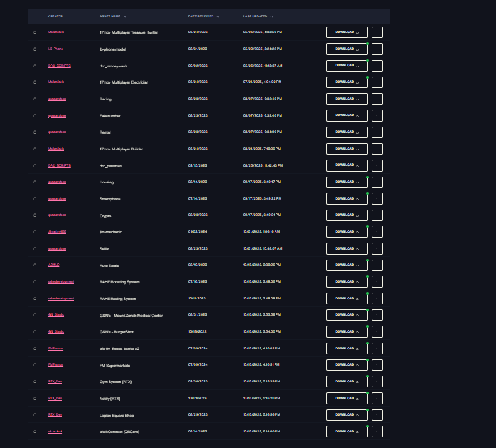Screen dimensions: 496x448
Task: Open ASMLO creator profile link
Action: 54,265
